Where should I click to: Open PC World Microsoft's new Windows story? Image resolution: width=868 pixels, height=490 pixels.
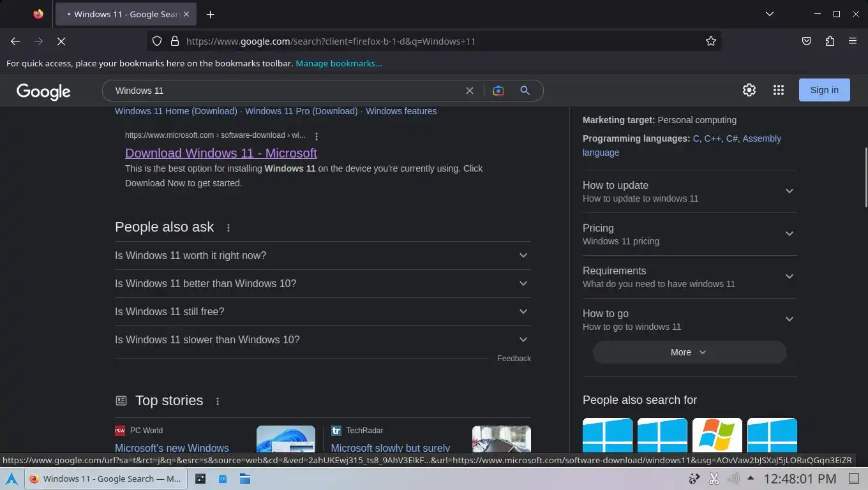click(x=172, y=448)
